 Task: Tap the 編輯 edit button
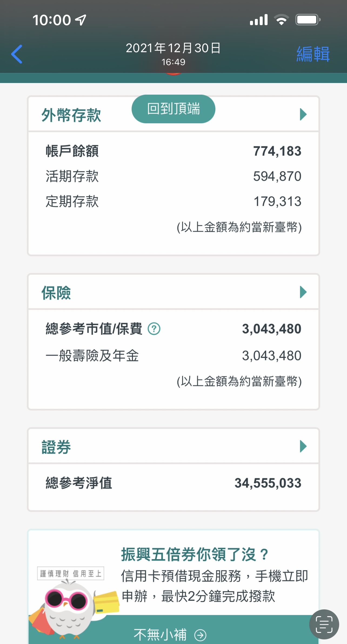(x=313, y=54)
